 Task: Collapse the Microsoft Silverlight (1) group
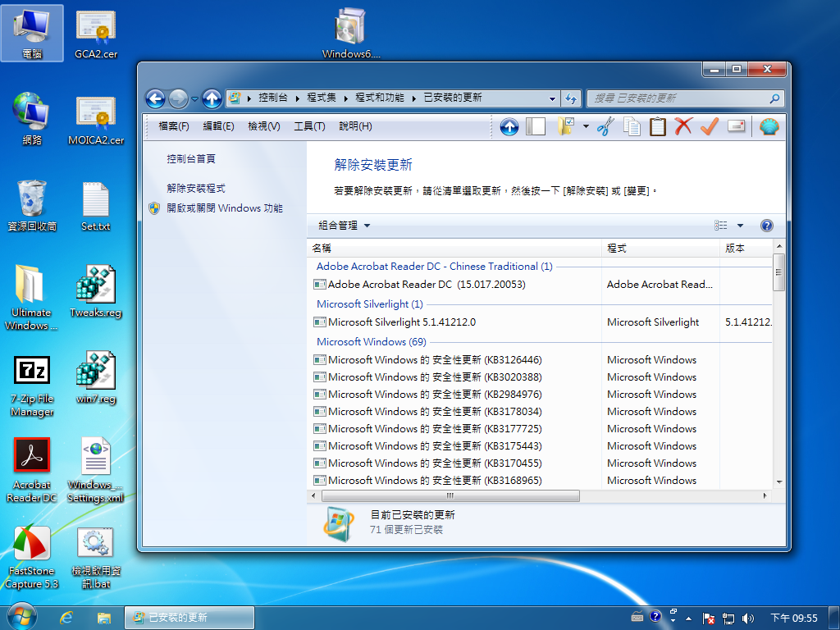[370, 304]
